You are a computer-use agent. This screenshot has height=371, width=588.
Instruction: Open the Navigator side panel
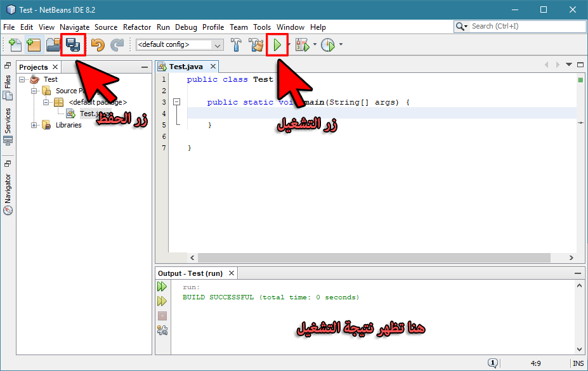coord(8,194)
